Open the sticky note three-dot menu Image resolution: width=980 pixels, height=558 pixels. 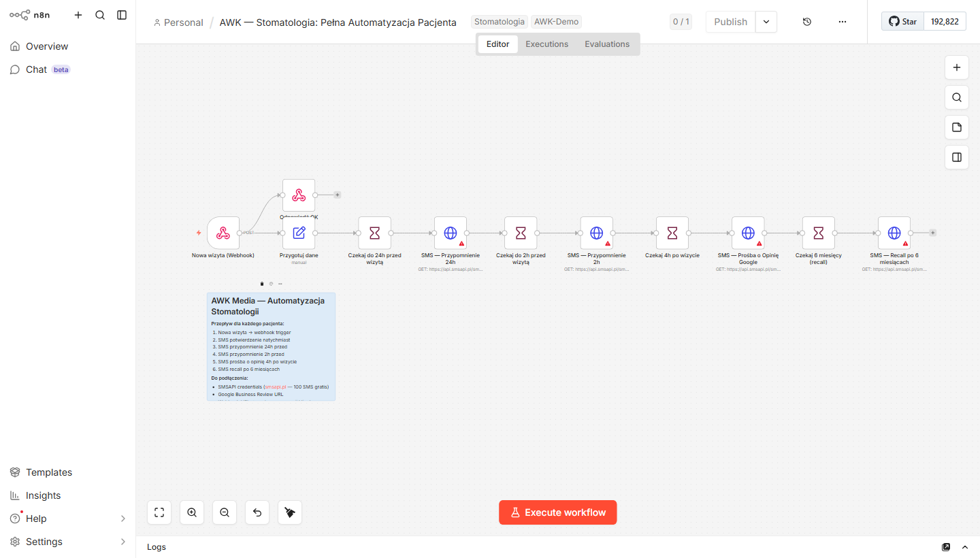[x=280, y=284]
